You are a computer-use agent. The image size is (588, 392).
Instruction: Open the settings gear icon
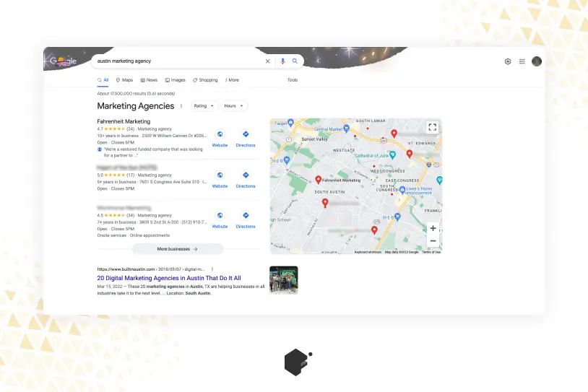click(508, 61)
